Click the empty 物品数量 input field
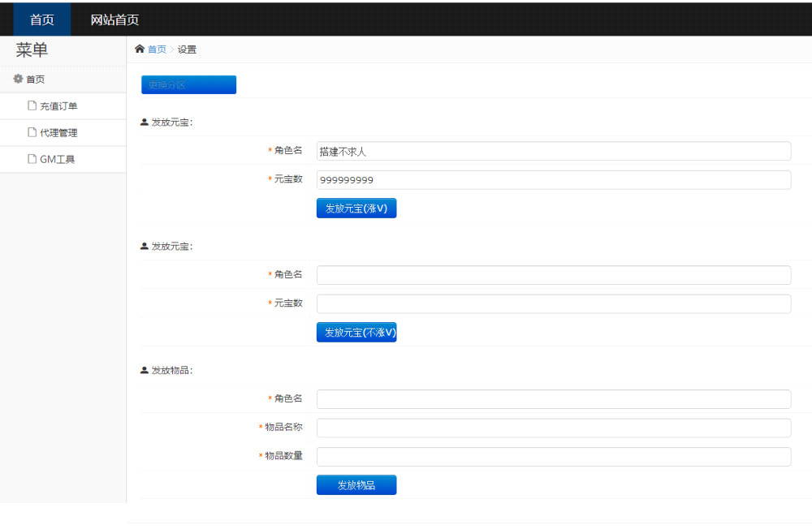The width and height of the screenshot is (812, 529). pos(553,457)
